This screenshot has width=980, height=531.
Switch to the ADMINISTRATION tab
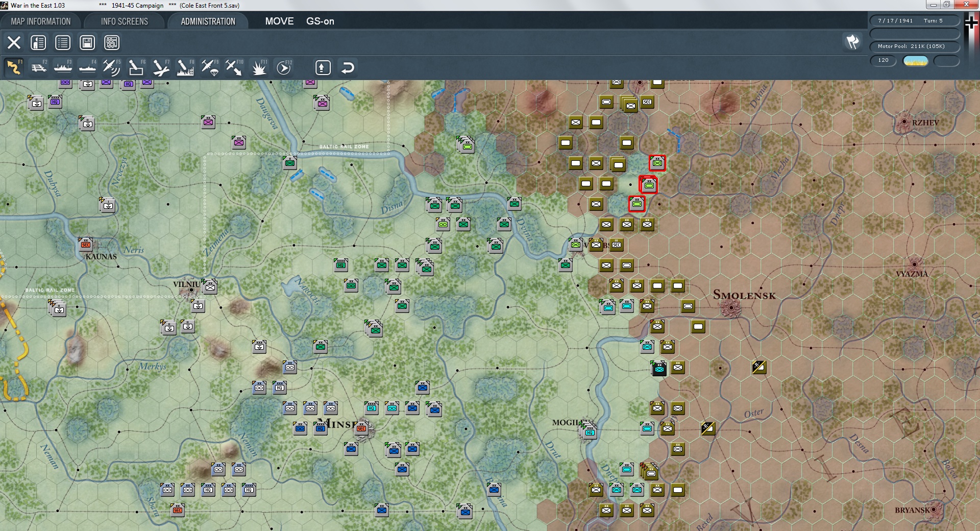(x=208, y=21)
